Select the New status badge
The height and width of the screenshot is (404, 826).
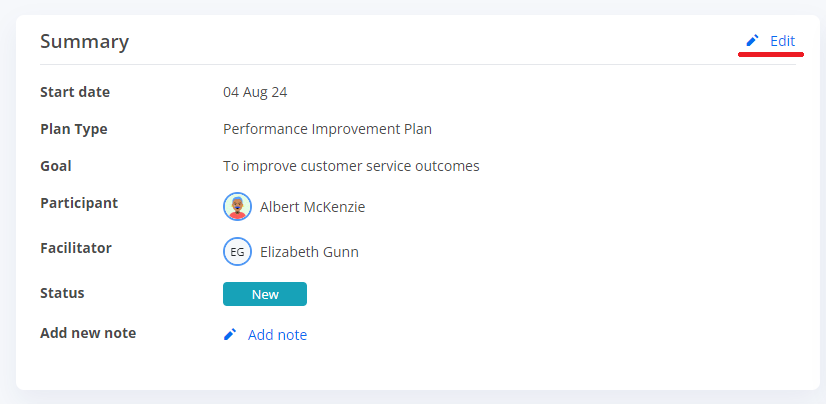pyautogui.click(x=265, y=294)
